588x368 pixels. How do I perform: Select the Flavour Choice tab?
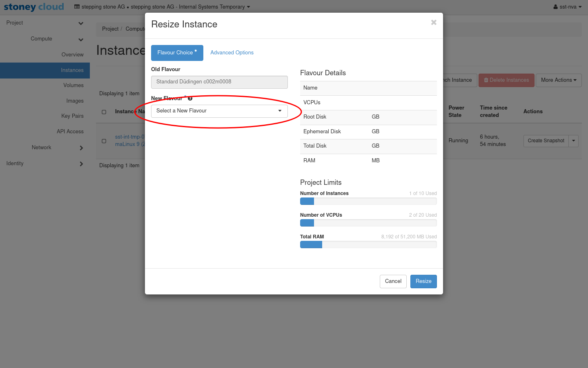tap(177, 53)
